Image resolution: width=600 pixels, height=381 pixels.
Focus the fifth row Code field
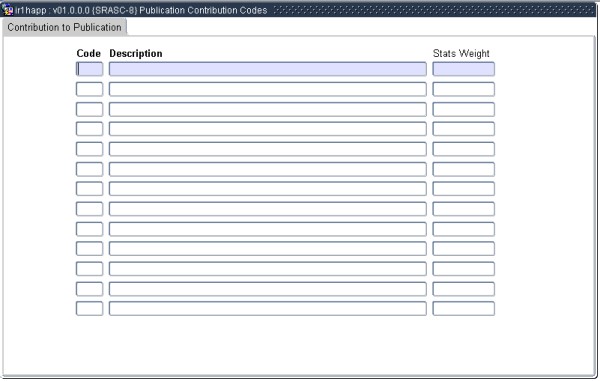pyautogui.click(x=90, y=149)
